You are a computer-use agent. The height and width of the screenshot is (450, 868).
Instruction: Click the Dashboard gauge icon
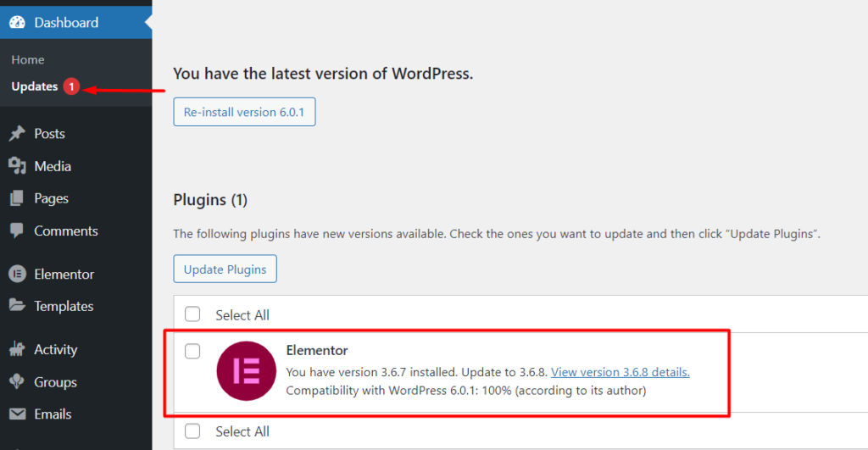click(x=17, y=22)
